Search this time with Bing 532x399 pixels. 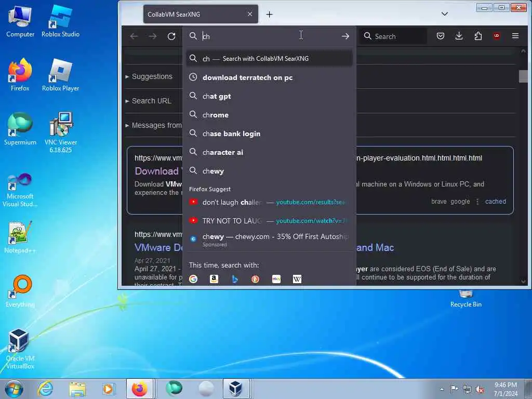pos(235,279)
